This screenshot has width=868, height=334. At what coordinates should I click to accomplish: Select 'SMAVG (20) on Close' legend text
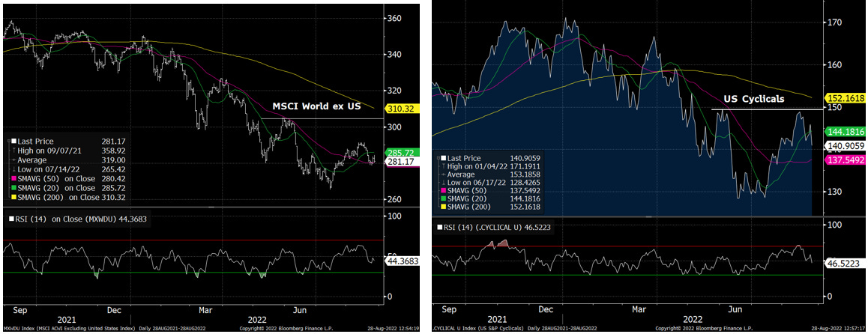(x=56, y=188)
